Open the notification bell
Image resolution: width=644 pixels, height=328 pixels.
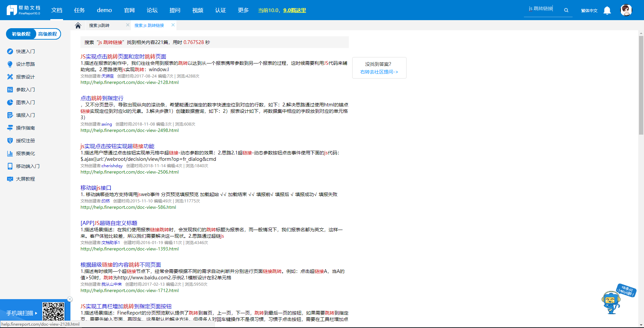(607, 10)
